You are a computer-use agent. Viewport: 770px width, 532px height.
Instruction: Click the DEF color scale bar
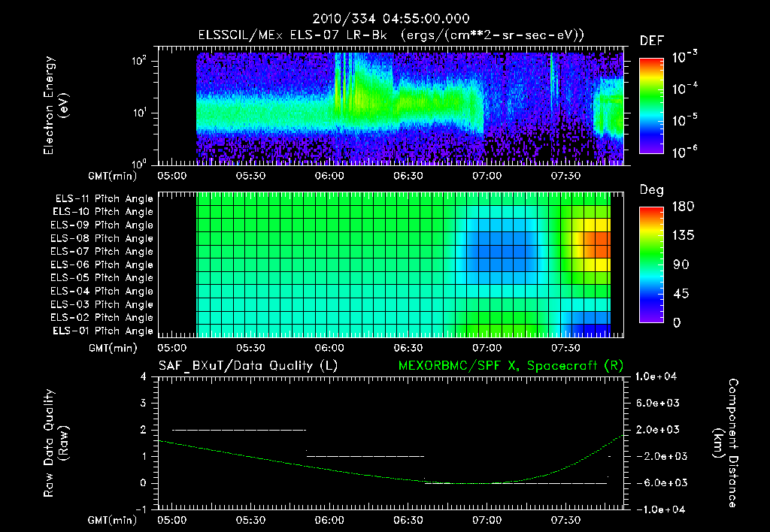(x=651, y=106)
